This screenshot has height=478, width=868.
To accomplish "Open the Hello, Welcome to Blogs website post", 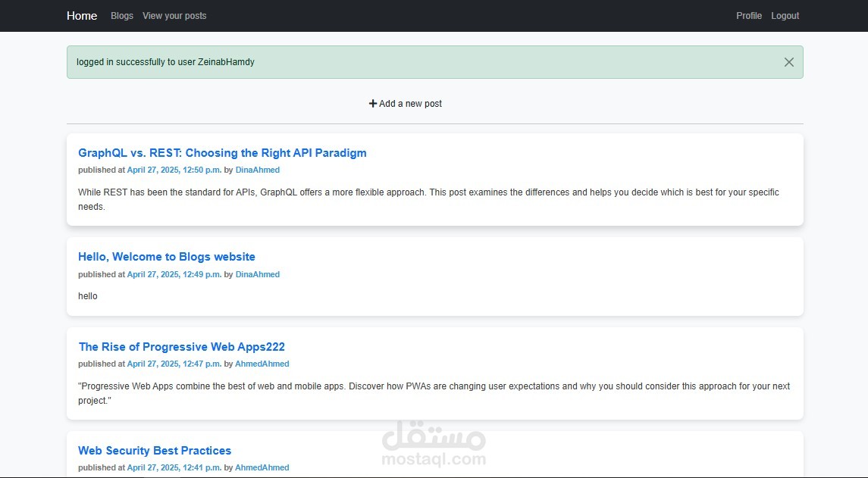I will click(167, 257).
